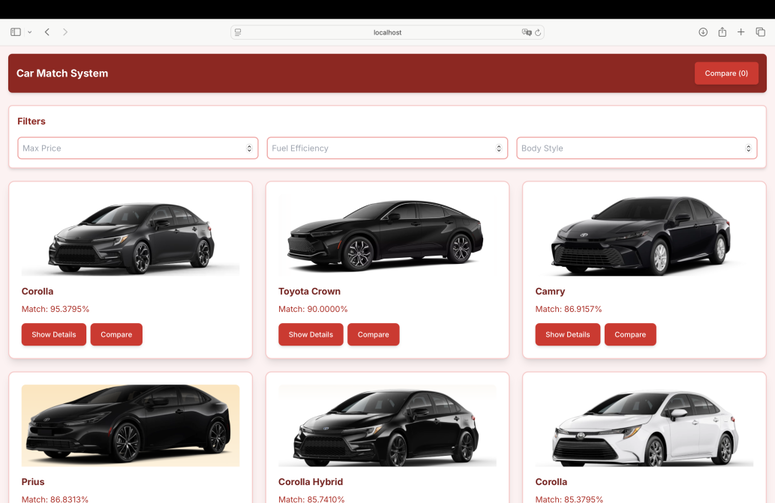The width and height of the screenshot is (775, 503).
Task: Open the sidebar options chevron
Action: point(30,32)
